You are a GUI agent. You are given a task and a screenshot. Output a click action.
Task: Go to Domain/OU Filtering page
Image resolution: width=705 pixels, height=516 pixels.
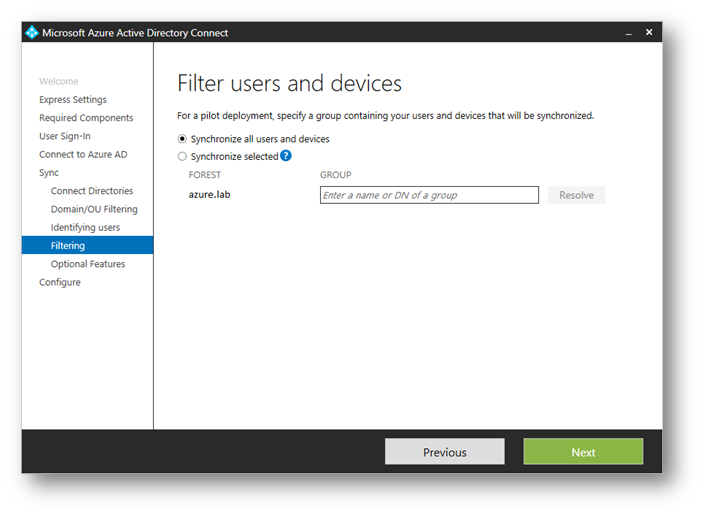click(94, 209)
